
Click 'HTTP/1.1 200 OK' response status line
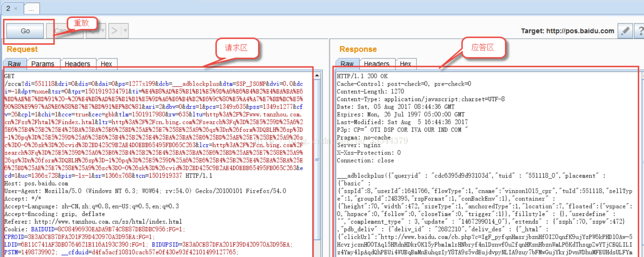click(362, 76)
